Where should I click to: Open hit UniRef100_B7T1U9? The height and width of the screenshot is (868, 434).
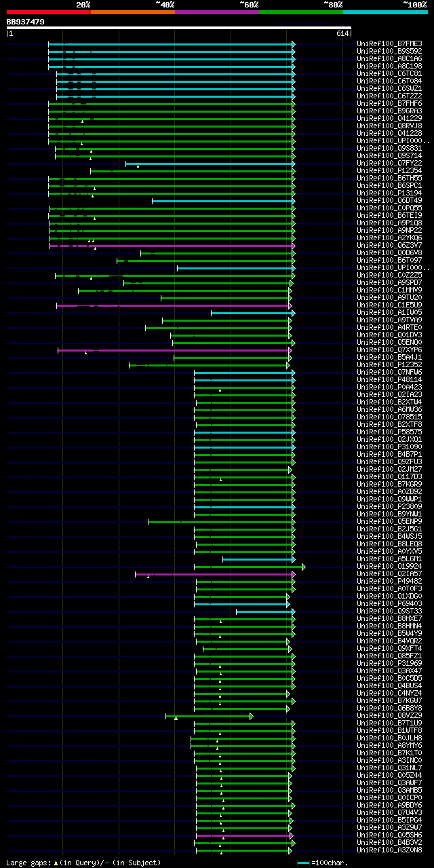(389, 723)
